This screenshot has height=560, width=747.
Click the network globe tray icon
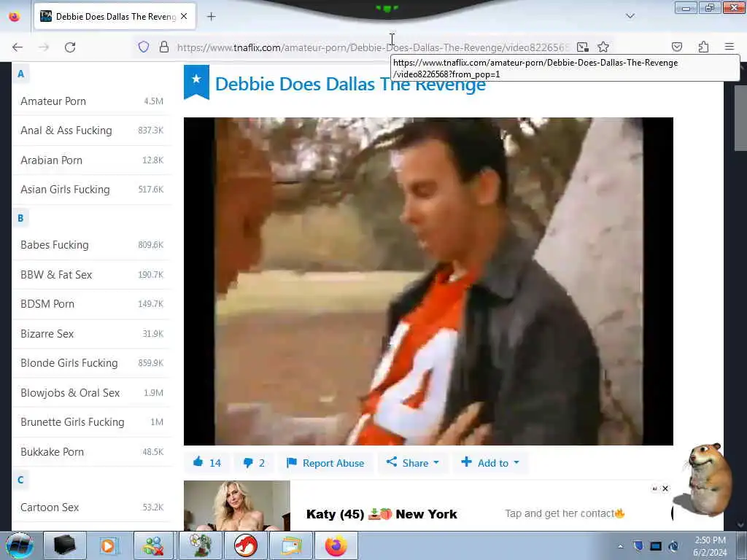pyautogui.click(x=673, y=546)
